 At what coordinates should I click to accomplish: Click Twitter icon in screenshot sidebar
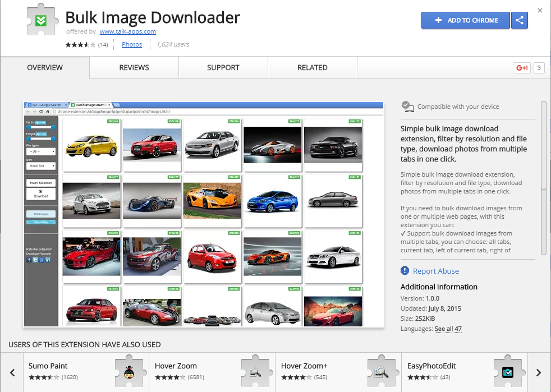[35, 260]
